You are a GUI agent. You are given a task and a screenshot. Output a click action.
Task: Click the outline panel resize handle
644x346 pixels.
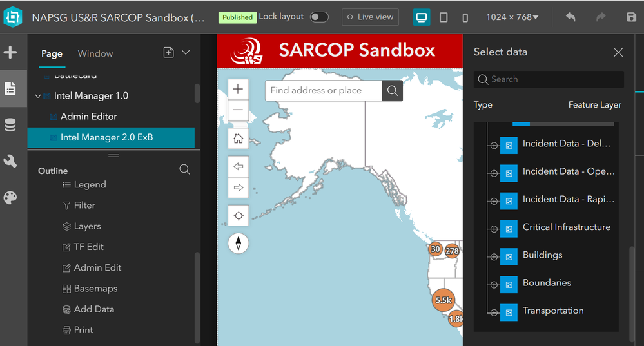pyautogui.click(x=113, y=156)
